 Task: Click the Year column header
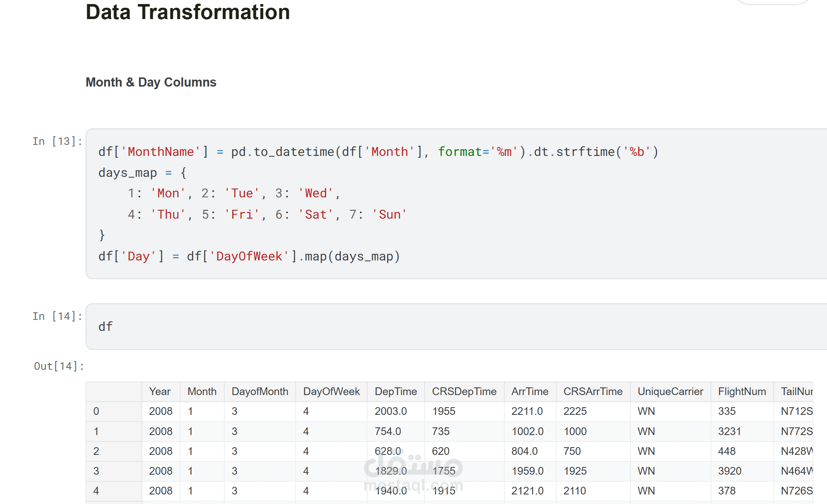(160, 391)
